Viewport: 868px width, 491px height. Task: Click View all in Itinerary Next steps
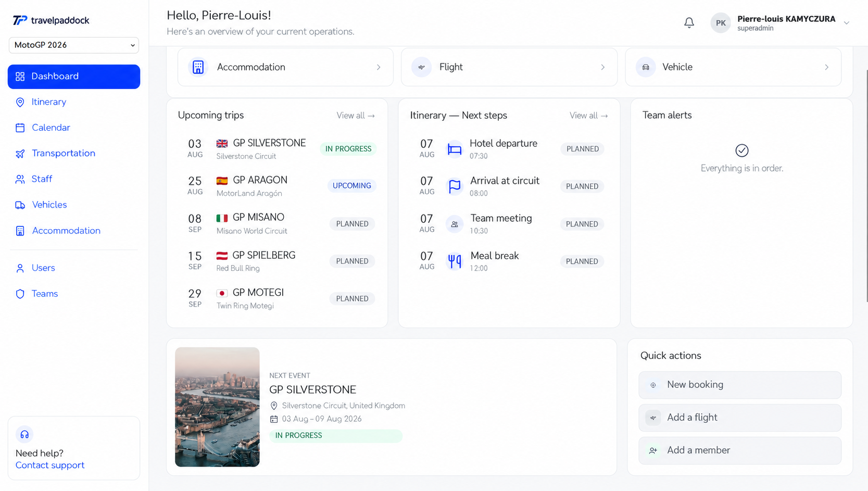click(589, 116)
